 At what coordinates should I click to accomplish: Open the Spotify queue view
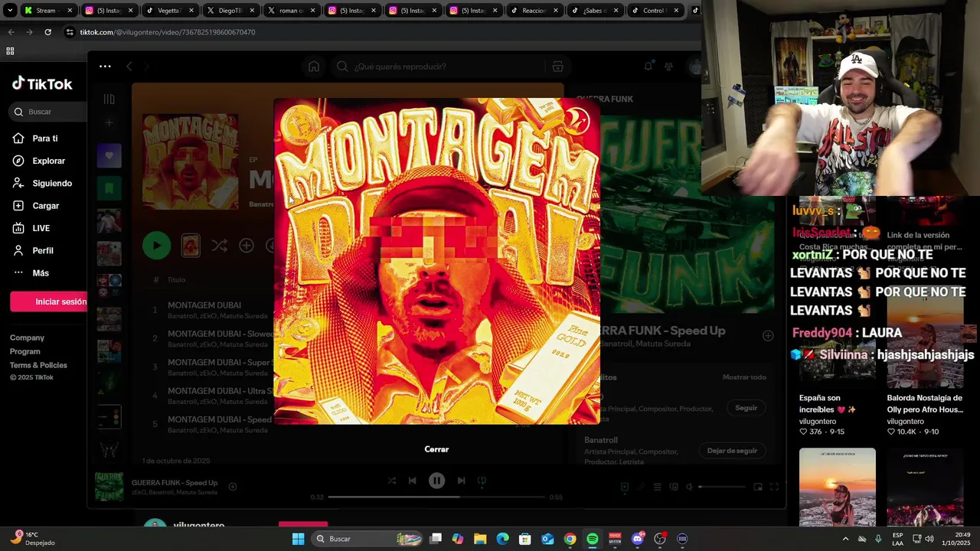click(x=657, y=487)
